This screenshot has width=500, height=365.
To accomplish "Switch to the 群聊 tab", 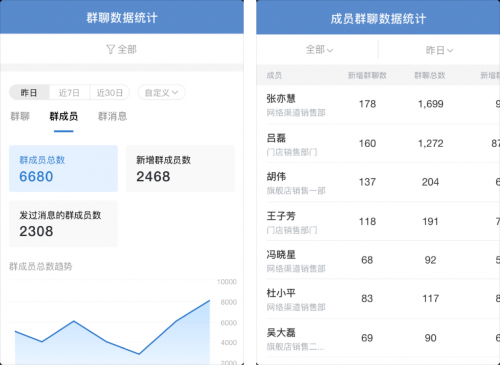I will point(20,116).
